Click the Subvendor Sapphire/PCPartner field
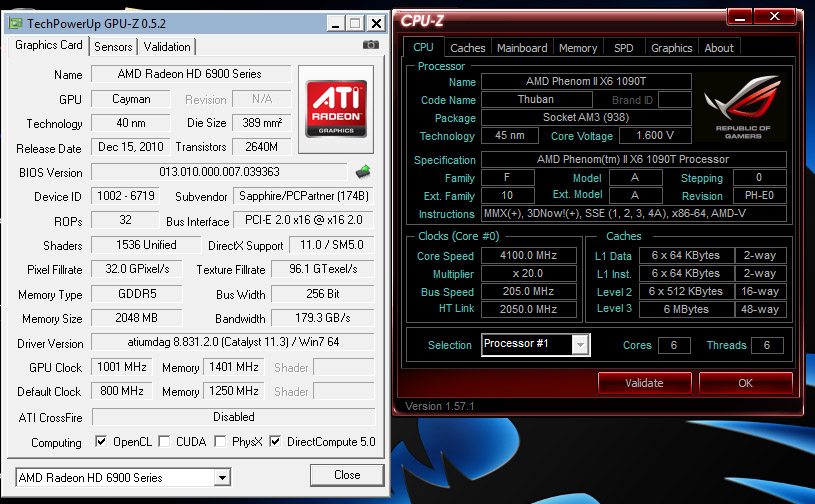Viewport: 815px width, 504px height. coord(304,196)
